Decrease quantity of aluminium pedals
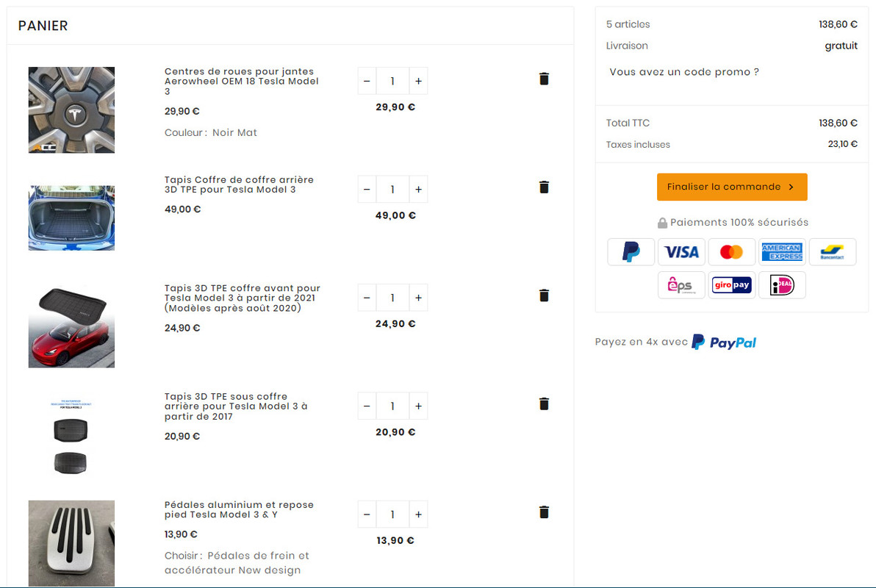876x588 pixels. 367,514
